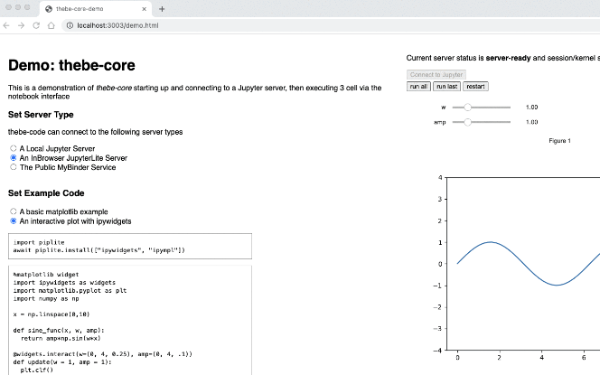Viewport: 600px width, 375px height.
Task: Select An InBrowser JupyterLite Server option
Action: [x=13, y=158]
